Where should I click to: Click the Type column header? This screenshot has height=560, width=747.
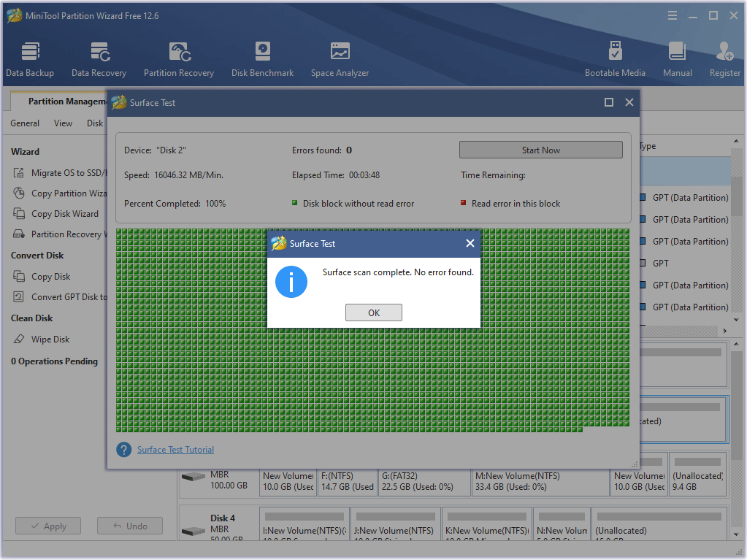click(x=648, y=146)
